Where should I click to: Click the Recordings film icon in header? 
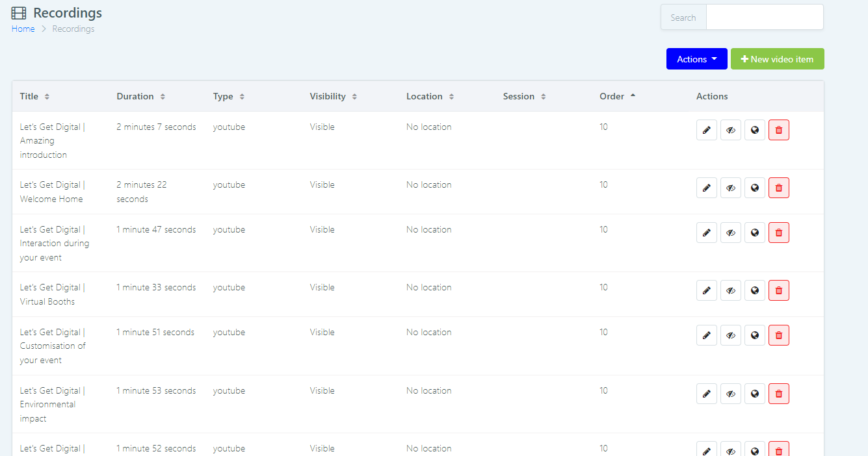coord(19,13)
